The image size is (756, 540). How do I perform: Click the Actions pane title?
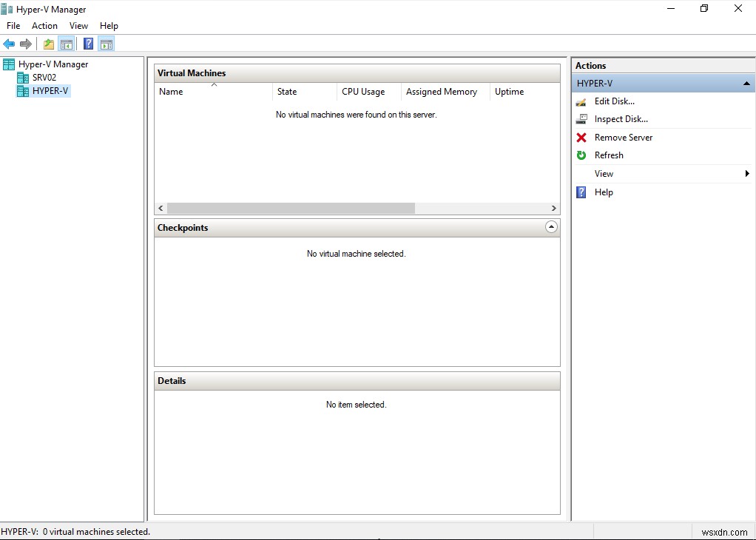(590, 66)
